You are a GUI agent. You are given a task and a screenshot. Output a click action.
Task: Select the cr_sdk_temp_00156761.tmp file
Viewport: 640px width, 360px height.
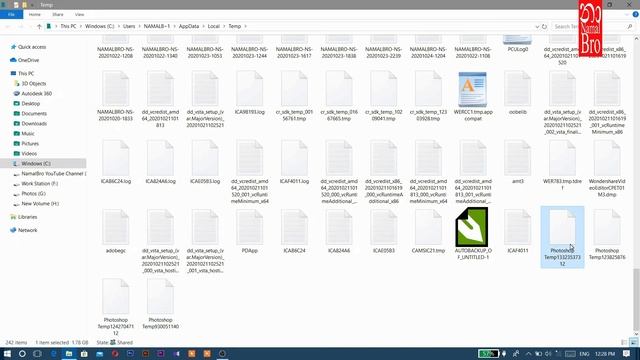click(294, 96)
